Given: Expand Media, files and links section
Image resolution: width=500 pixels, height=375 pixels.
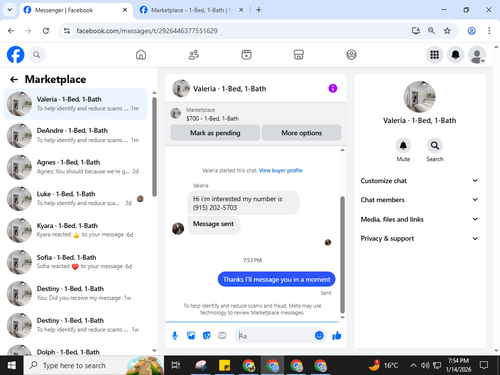Looking at the screenshot, I should [x=419, y=219].
